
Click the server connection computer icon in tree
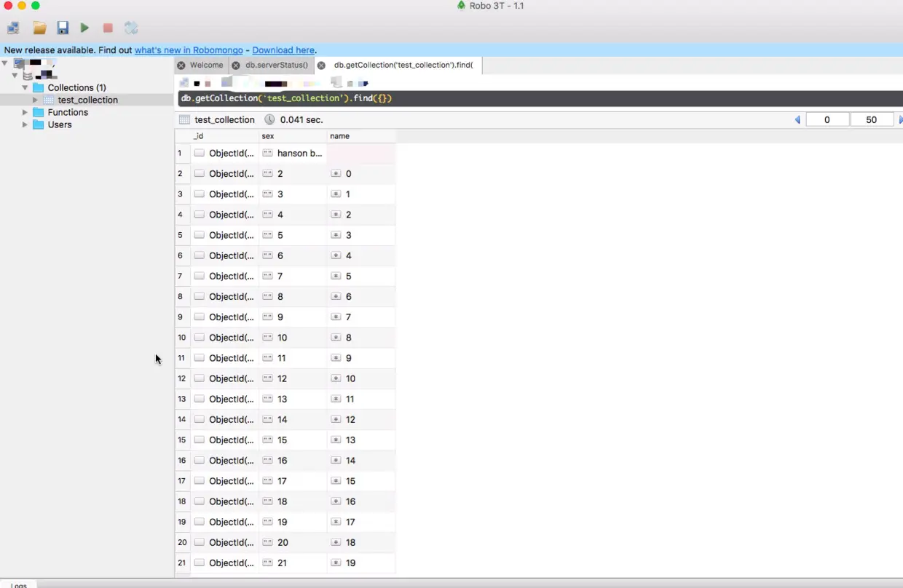tap(19, 63)
